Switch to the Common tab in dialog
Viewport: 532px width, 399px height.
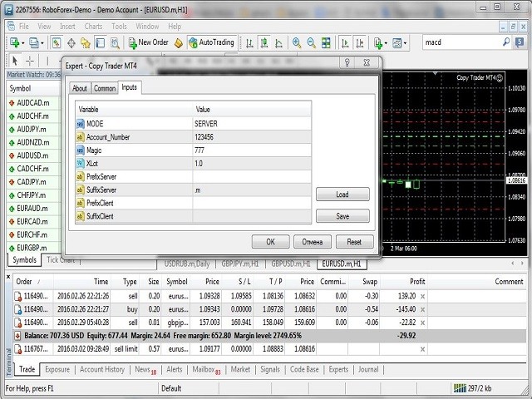(105, 88)
